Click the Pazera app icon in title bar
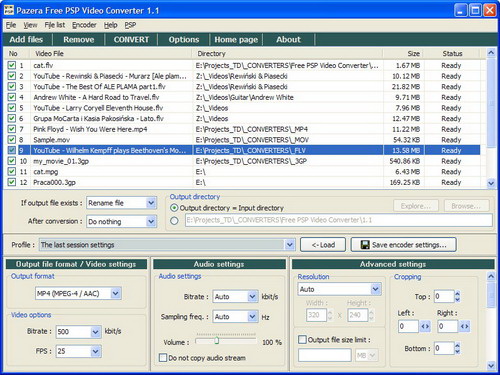The width and height of the screenshot is (500, 375). pos(9,10)
